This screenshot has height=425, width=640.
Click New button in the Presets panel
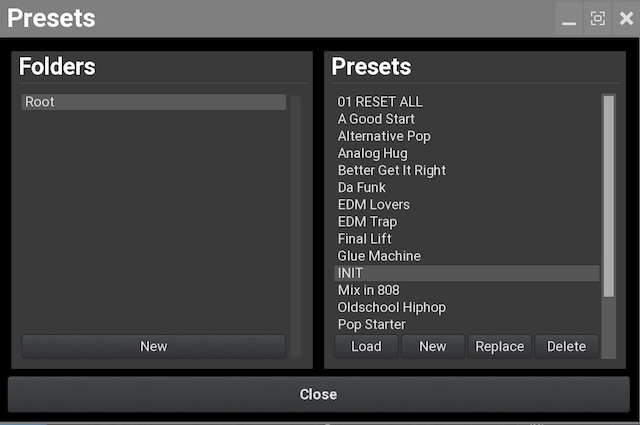coord(432,346)
